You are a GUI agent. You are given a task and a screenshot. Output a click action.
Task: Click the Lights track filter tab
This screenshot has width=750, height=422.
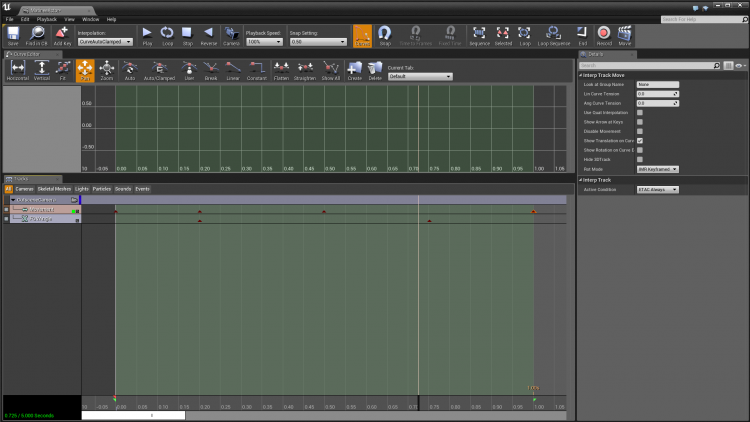pyautogui.click(x=82, y=188)
